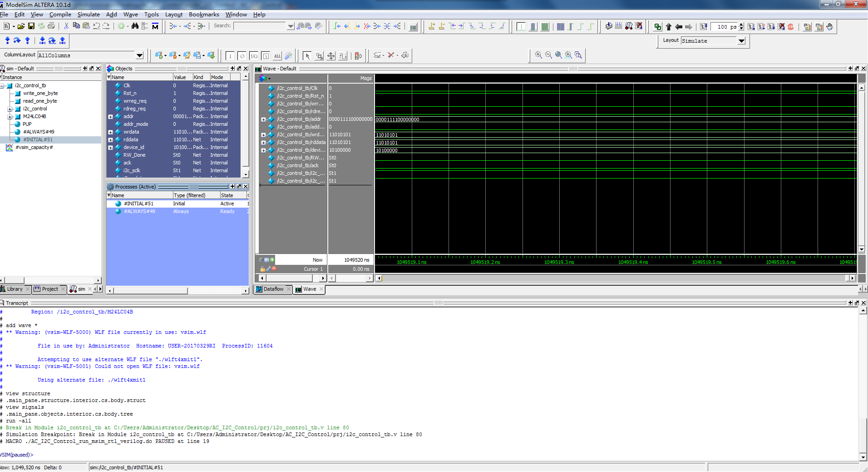Click the Search text input field

click(x=260, y=26)
